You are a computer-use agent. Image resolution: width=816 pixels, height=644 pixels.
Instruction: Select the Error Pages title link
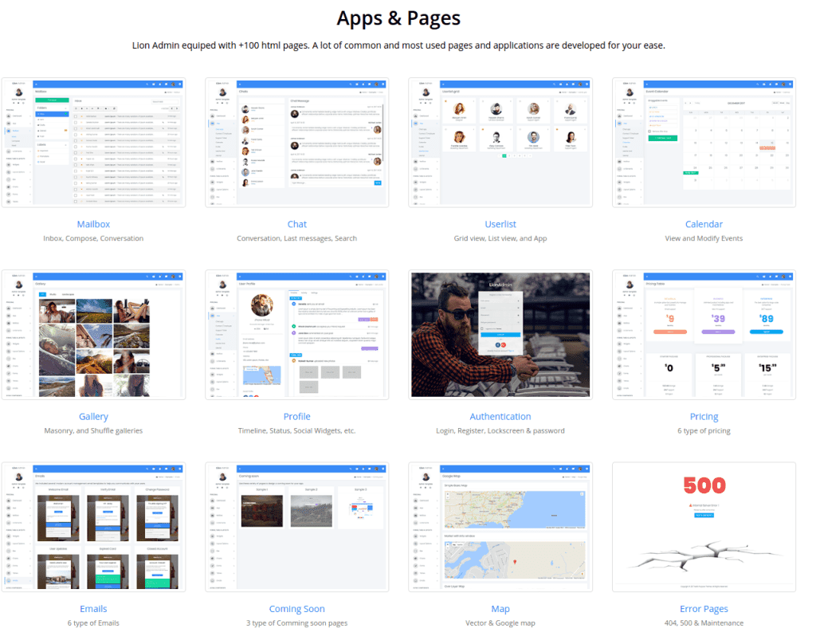704,609
